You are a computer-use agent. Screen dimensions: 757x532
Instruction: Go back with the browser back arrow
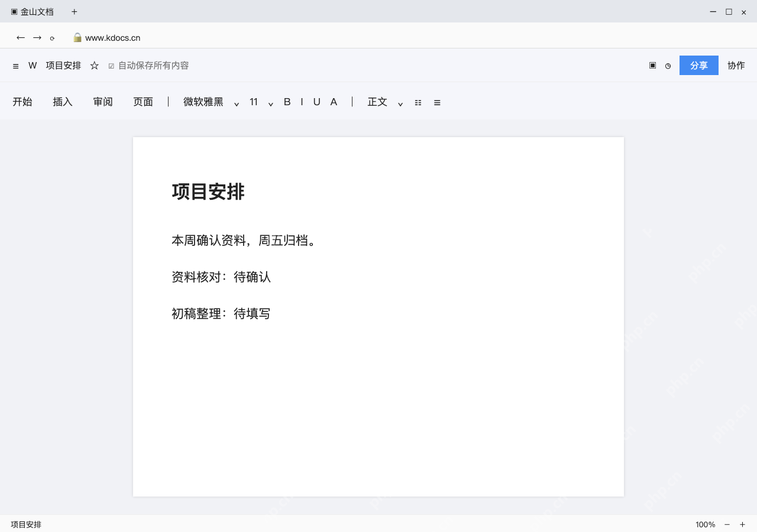coord(21,38)
